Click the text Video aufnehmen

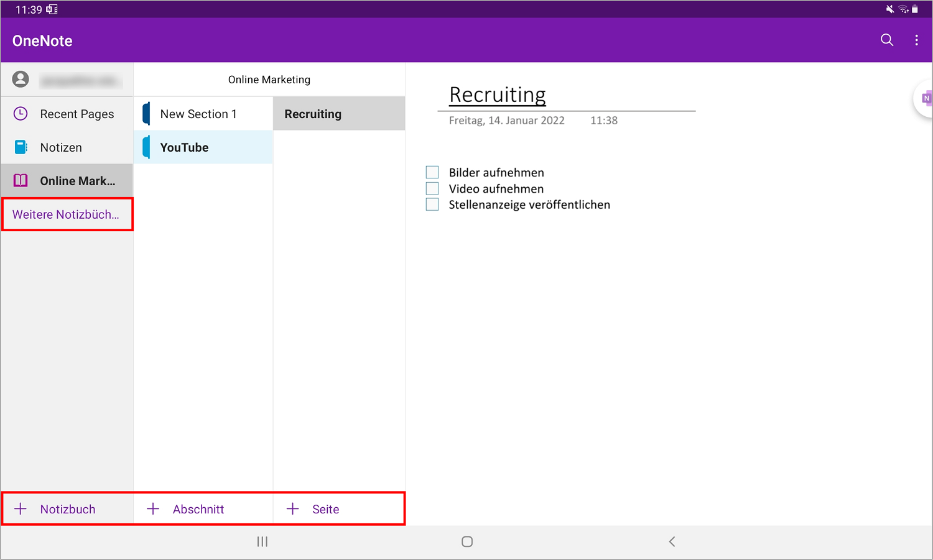[x=496, y=189]
